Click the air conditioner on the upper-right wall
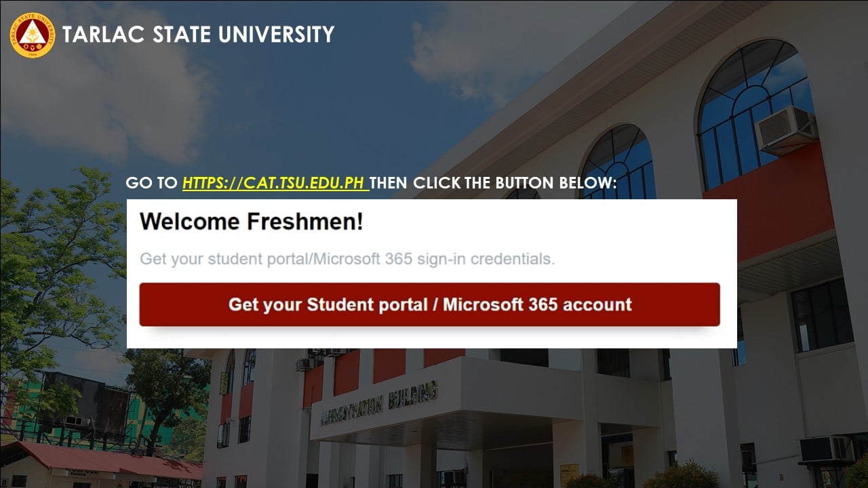This screenshot has height=488, width=868. pos(785,129)
